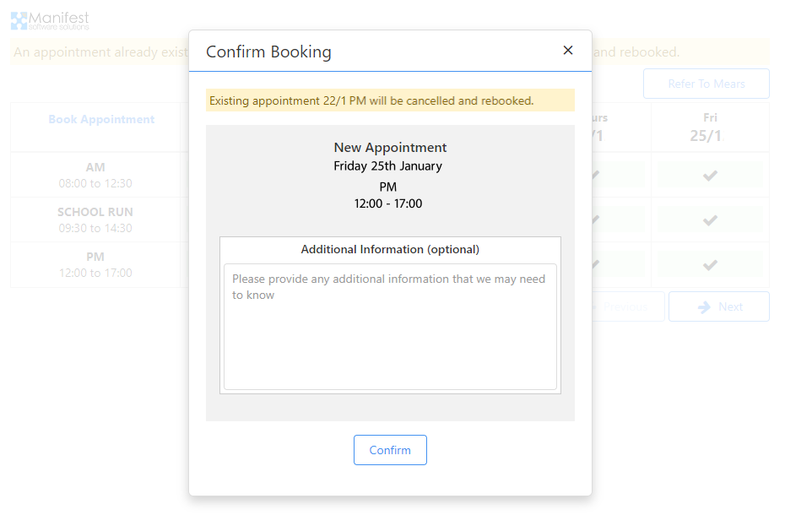The width and height of the screenshot is (812, 515).
Task: Click the Book Appointment table header
Action: click(101, 120)
